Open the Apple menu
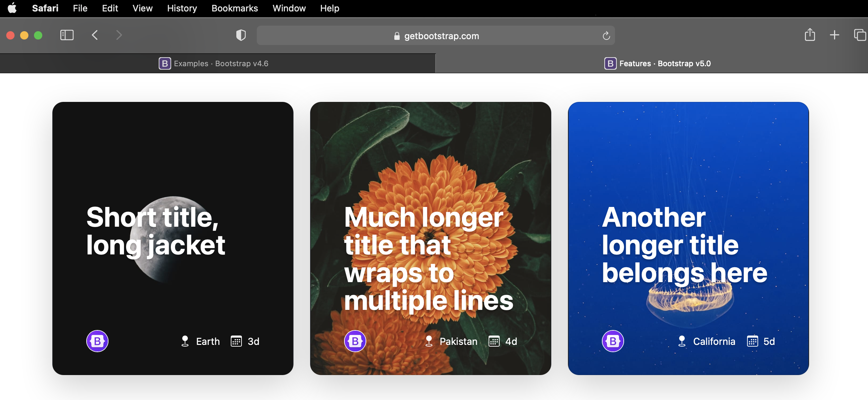The image size is (868, 400). pos(12,8)
